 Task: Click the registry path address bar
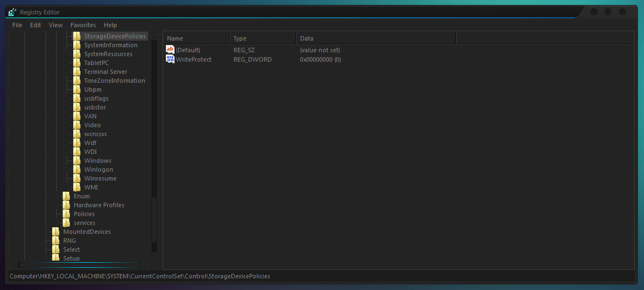click(x=322, y=276)
